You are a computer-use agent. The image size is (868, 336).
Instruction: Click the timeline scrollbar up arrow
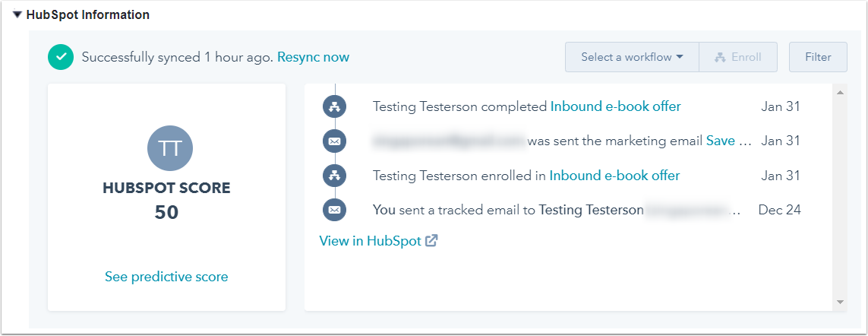[840, 93]
